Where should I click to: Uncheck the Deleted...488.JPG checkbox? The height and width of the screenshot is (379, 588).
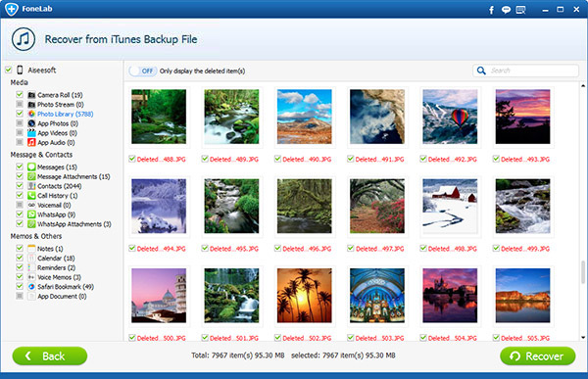[x=132, y=159]
